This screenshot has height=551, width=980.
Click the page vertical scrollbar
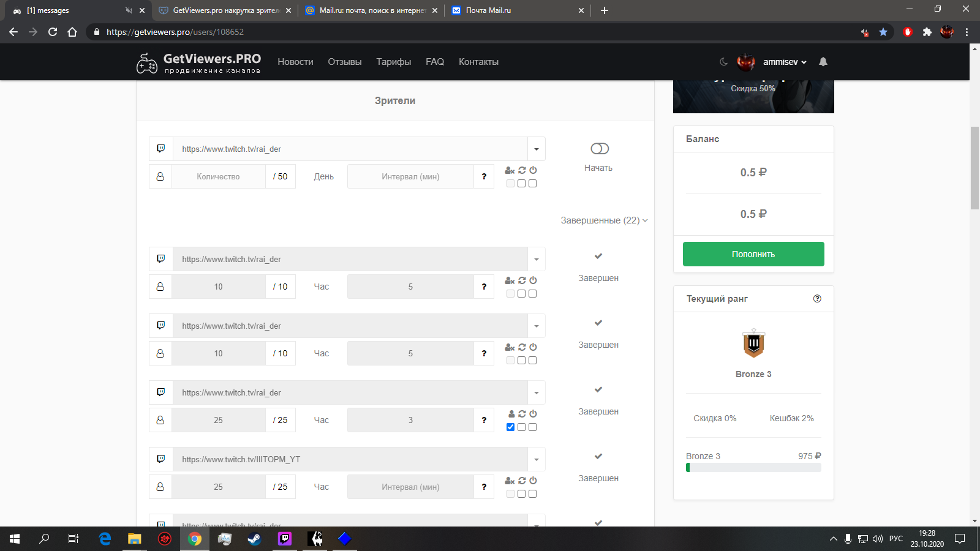[x=974, y=168]
